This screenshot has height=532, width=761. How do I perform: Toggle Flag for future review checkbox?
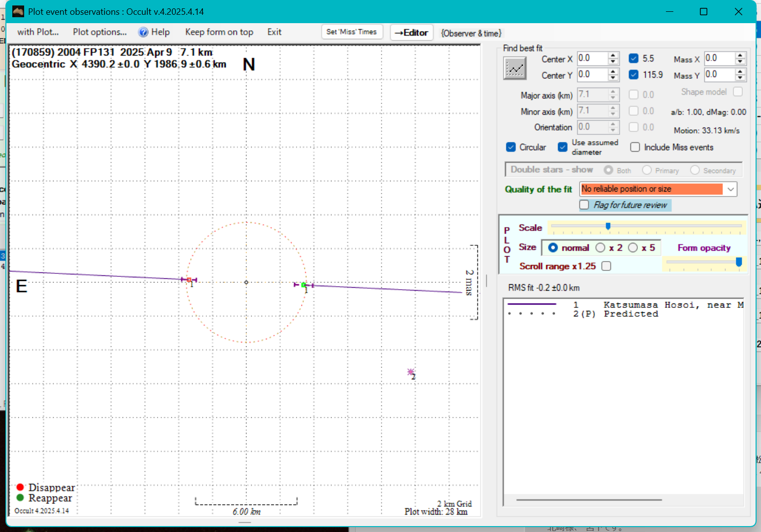584,205
